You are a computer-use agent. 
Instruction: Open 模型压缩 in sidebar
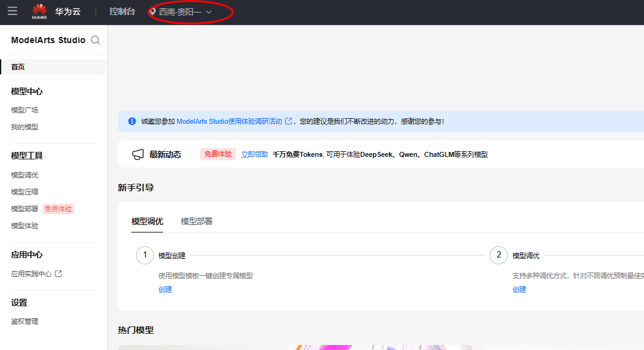point(24,192)
